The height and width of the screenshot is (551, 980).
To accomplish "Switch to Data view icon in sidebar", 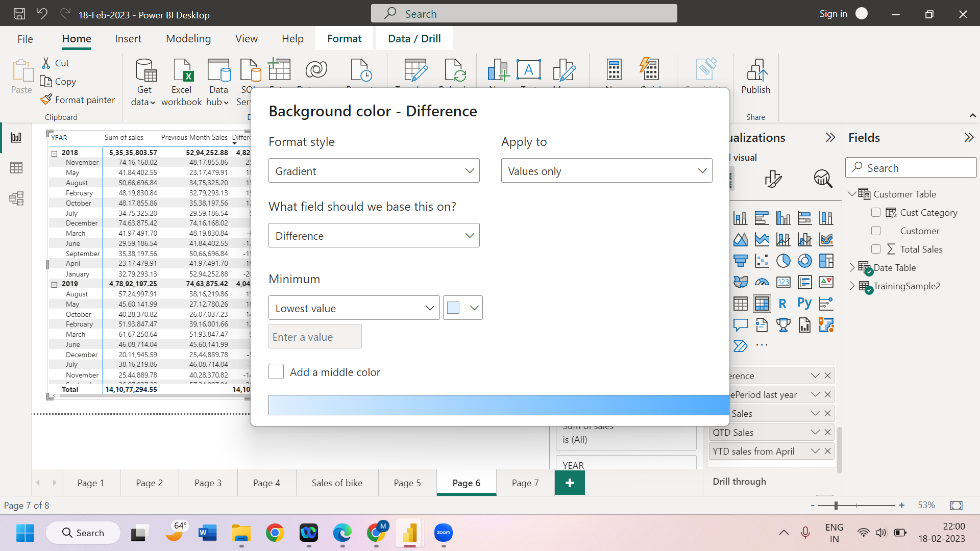I will point(16,167).
